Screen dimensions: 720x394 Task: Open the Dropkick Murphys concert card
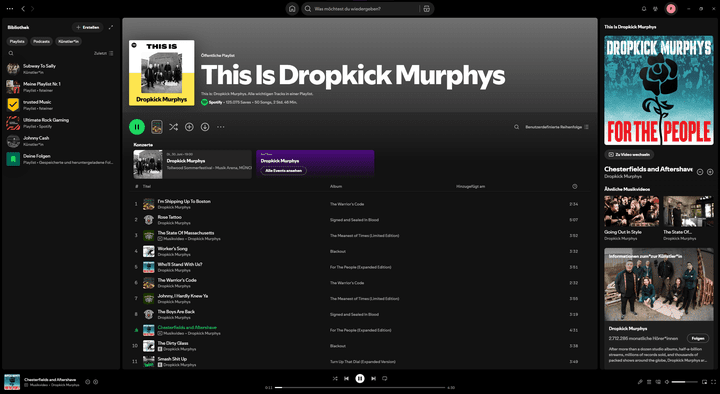click(192, 164)
